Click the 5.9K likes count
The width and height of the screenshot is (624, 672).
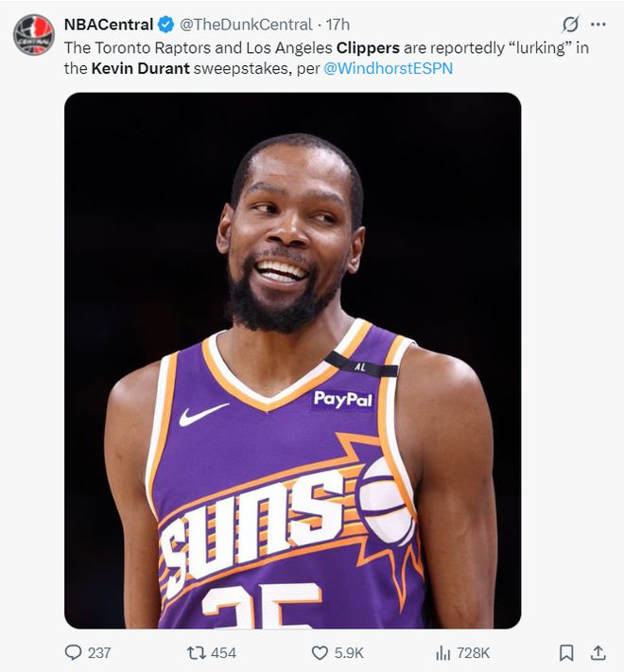click(349, 652)
